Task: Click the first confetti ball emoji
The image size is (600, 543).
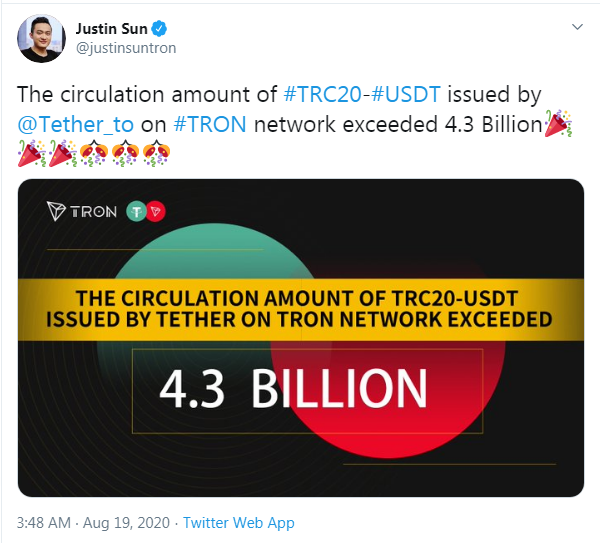Action: [94, 153]
